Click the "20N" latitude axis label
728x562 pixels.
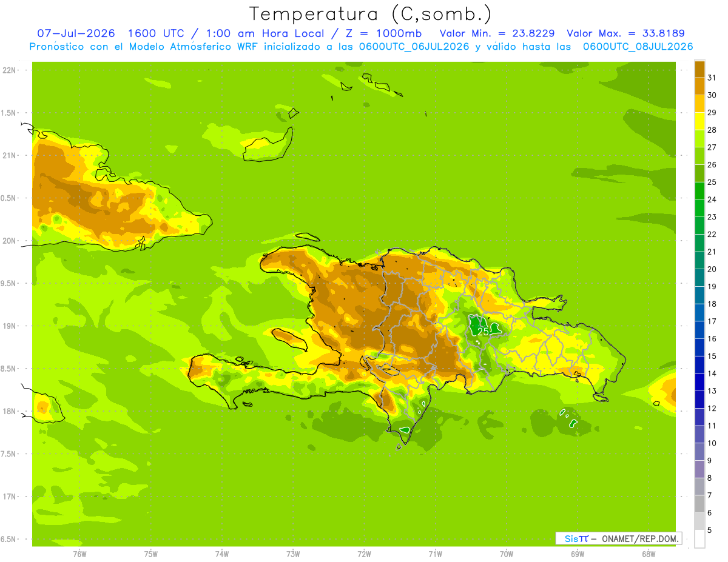[10, 241]
